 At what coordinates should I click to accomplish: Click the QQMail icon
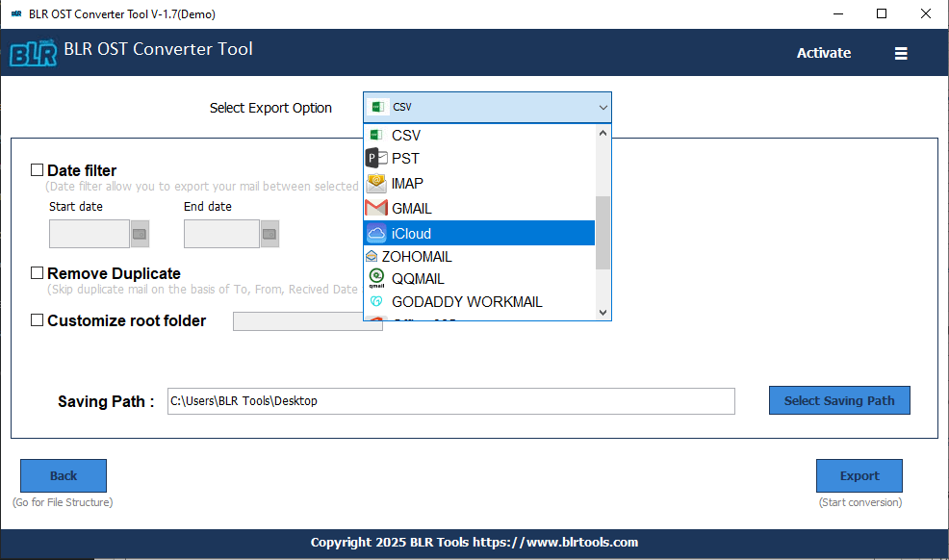pyautogui.click(x=376, y=277)
